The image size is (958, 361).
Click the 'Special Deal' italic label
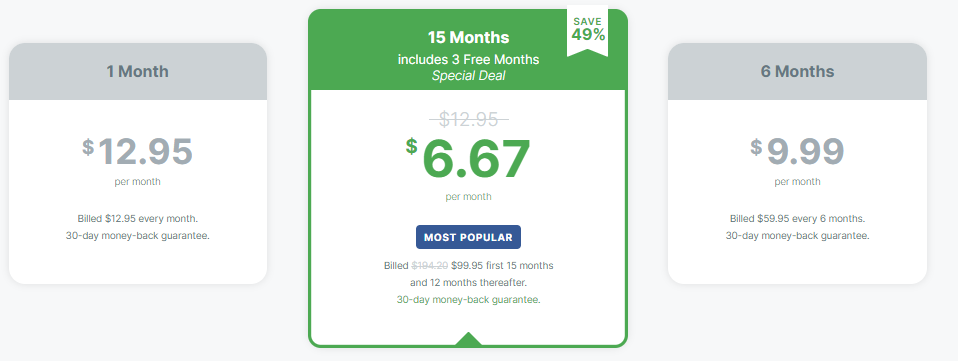point(469,76)
